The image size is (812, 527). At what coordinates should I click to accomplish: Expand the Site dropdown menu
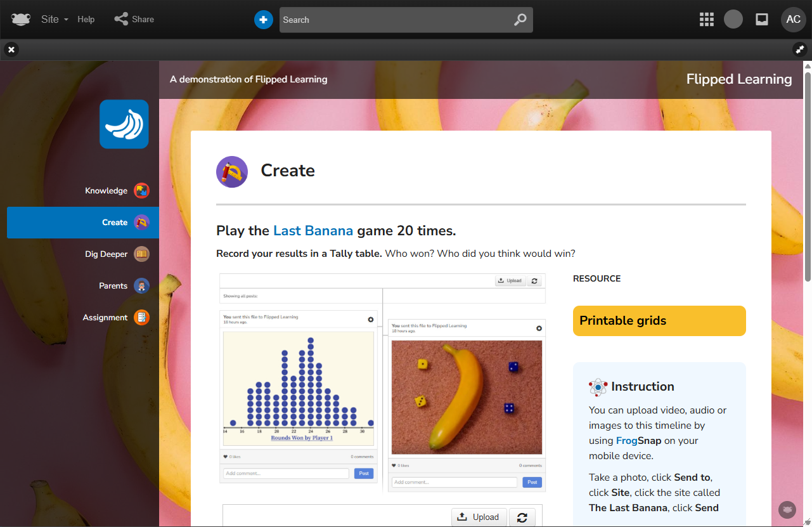(54, 20)
